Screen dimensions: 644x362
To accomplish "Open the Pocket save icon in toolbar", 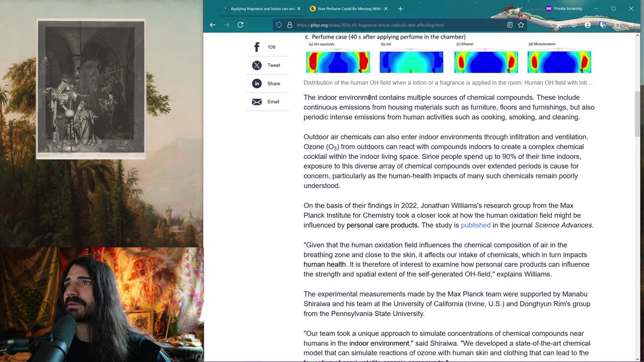I will tap(573, 25).
